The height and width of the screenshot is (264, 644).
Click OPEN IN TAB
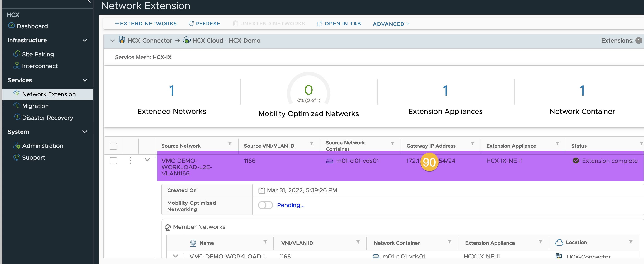(x=339, y=24)
